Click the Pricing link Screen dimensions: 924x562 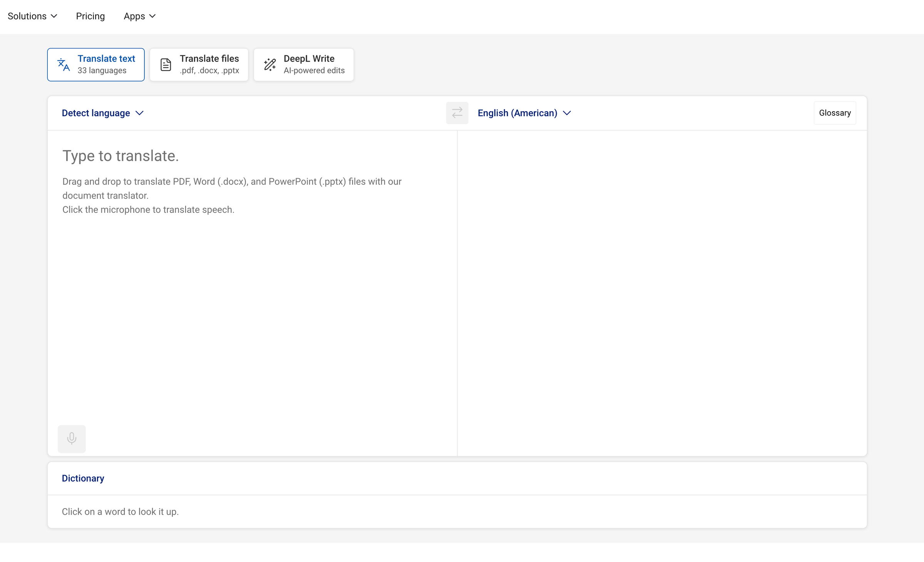[x=90, y=16]
